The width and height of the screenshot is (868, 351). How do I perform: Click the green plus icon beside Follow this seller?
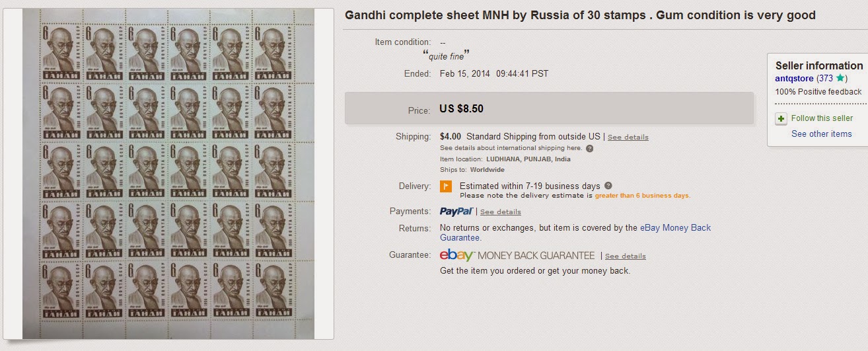click(x=781, y=119)
